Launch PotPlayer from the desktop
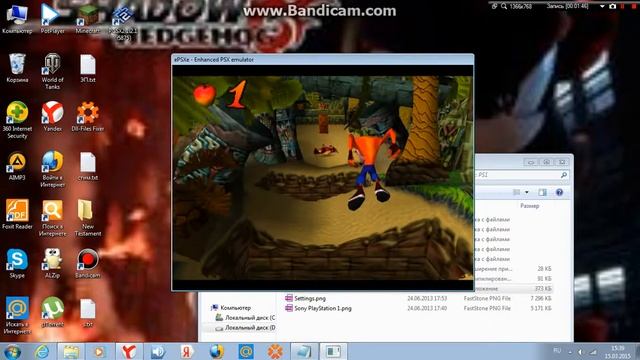The height and width of the screenshot is (360, 640). click(x=52, y=18)
